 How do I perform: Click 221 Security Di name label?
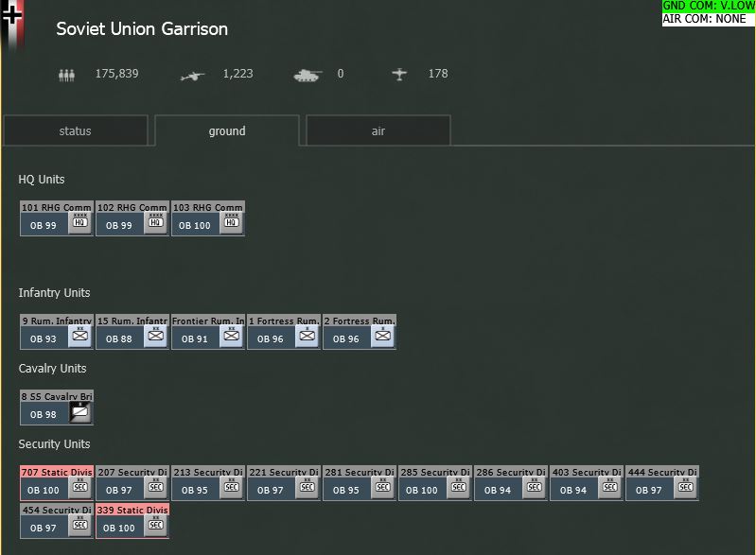pyautogui.click(x=284, y=472)
